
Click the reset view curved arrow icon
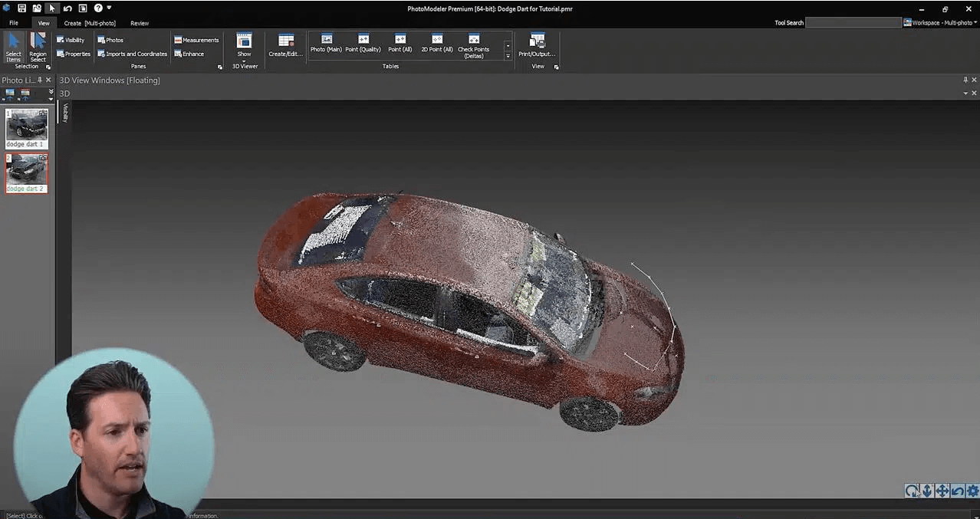click(957, 491)
